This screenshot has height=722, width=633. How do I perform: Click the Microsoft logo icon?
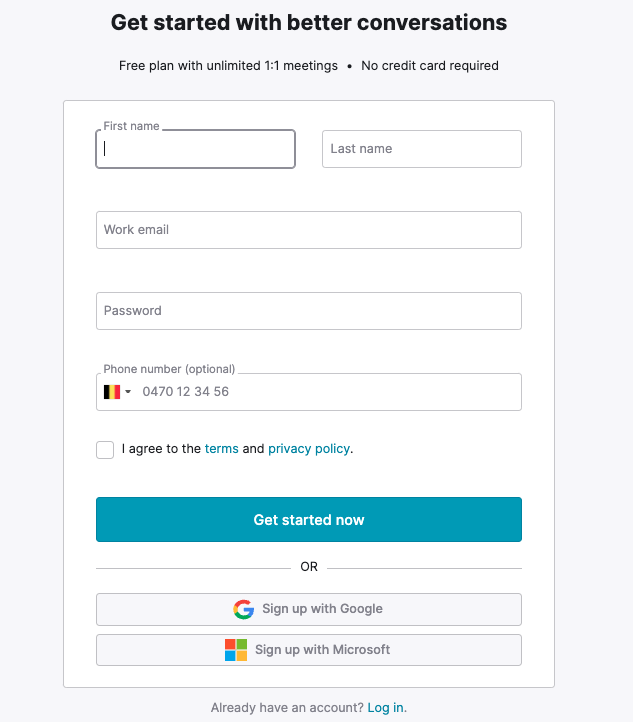[x=236, y=650]
